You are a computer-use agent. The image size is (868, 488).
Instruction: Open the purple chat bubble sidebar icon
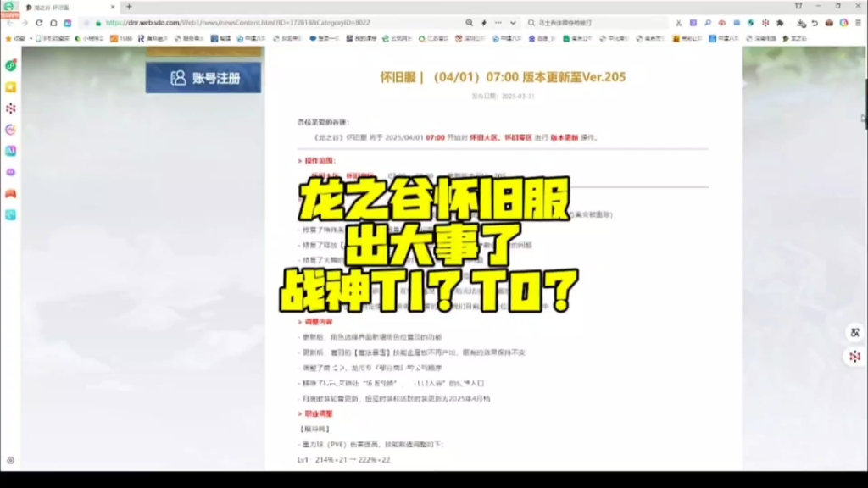[x=10, y=172]
